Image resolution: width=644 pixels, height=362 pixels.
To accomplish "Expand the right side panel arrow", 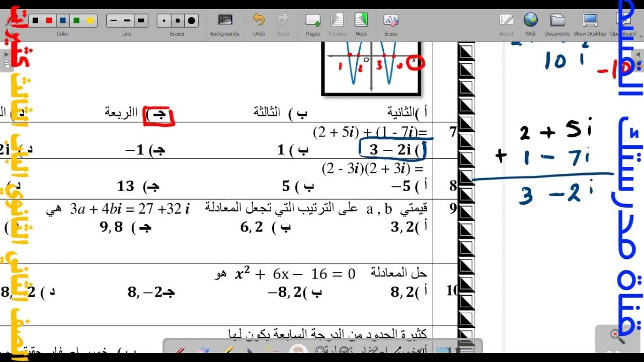I will point(638,54).
